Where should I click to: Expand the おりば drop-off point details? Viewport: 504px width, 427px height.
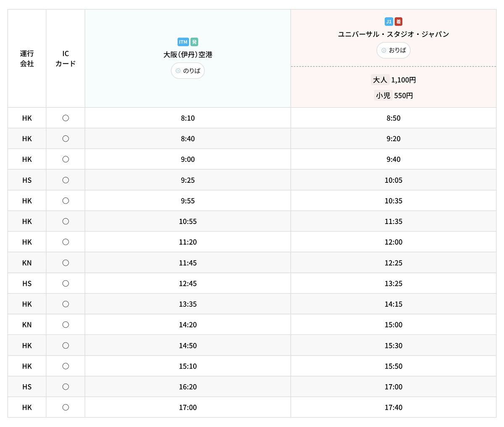[393, 50]
